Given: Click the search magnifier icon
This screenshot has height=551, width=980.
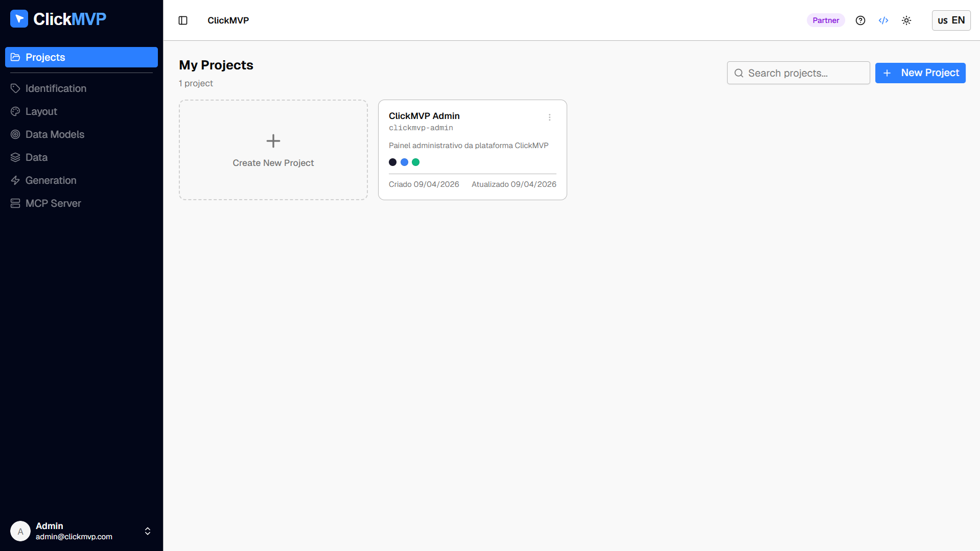Looking at the screenshot, I should tap(739, 73).
